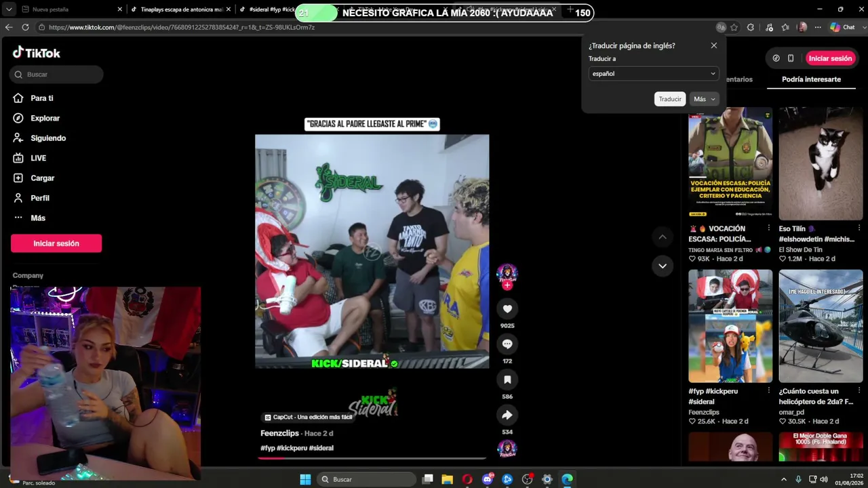The height and width of the screenshot is (488, 868).
Task: Open options for helicóptero video card
Action: pos(859,391)
